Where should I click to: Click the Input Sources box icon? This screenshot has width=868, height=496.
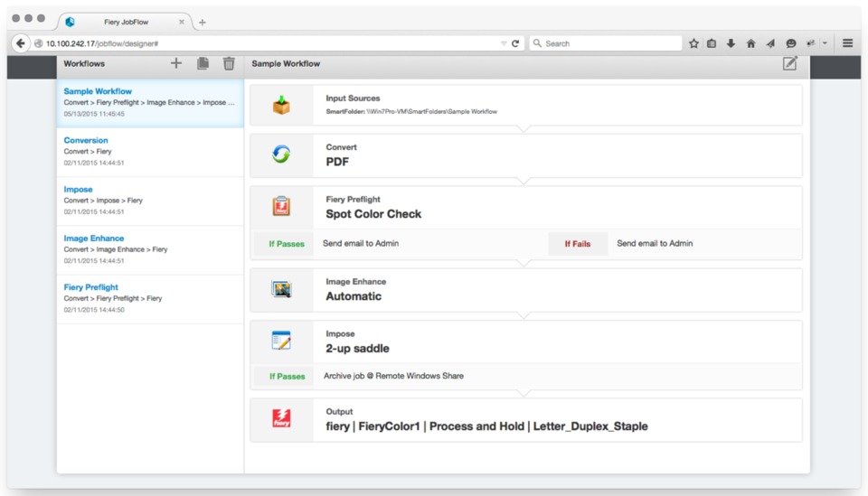tap(281, 105)
